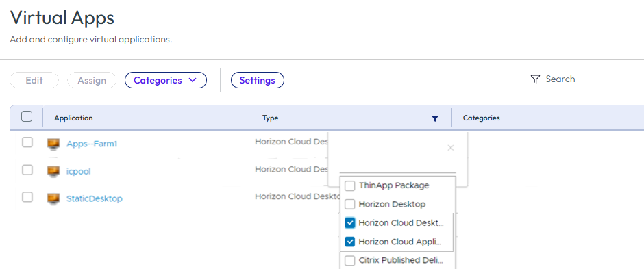Close the Type filter popup
644x269 pixels.
tap(451, 148)
